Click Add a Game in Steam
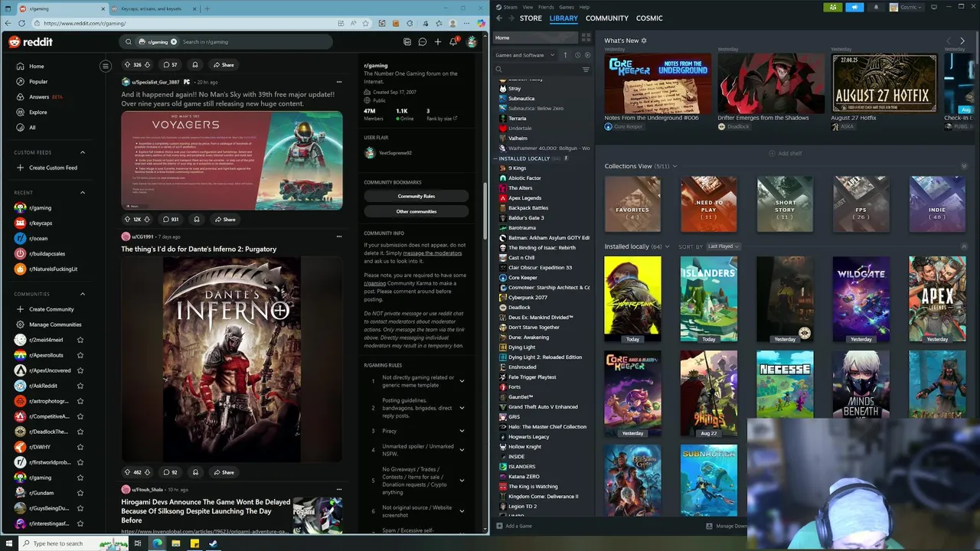Image resolution: width=980 pixels, height=551 pixels. [514, 526]
